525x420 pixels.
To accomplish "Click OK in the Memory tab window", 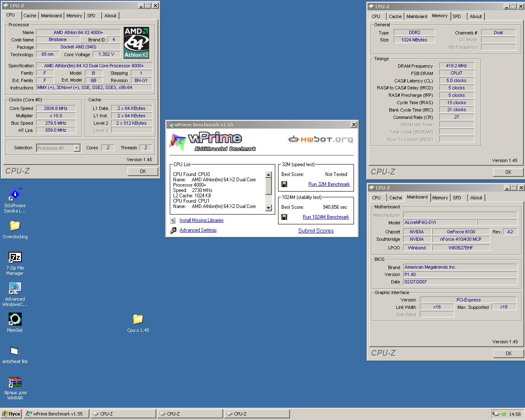I will click(508, 172).
